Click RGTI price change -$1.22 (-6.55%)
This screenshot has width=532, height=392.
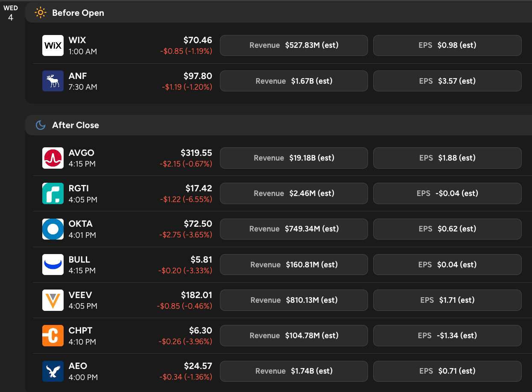coord(186,199)
